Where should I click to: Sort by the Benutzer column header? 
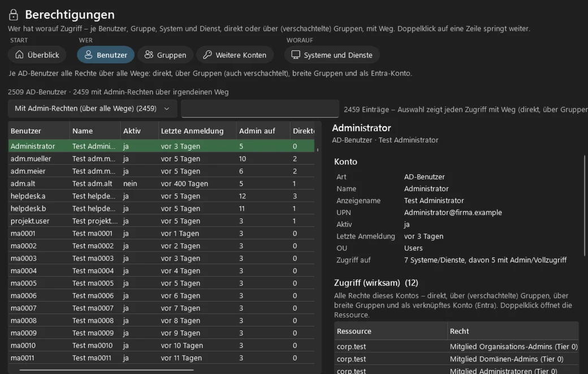[x=39, y=131]
